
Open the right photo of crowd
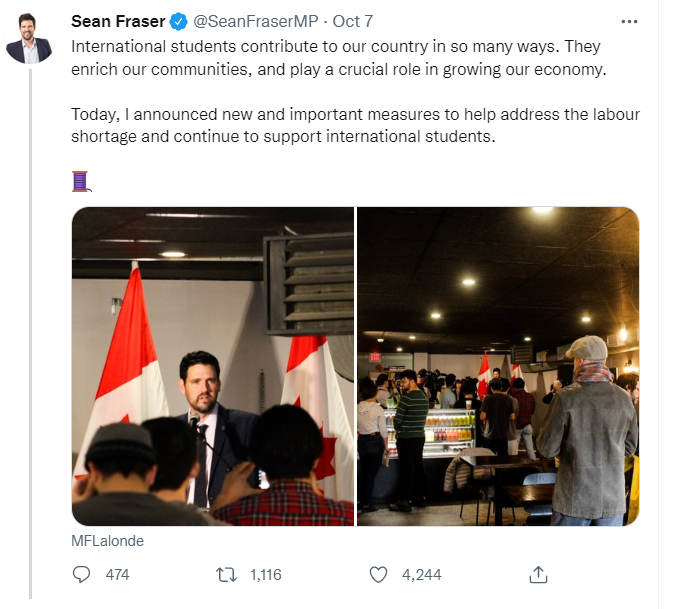tap(498, 366)
